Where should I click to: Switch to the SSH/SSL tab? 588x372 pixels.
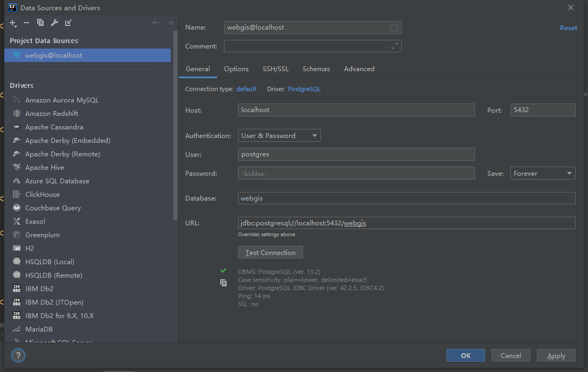click(x=276, y=69)
